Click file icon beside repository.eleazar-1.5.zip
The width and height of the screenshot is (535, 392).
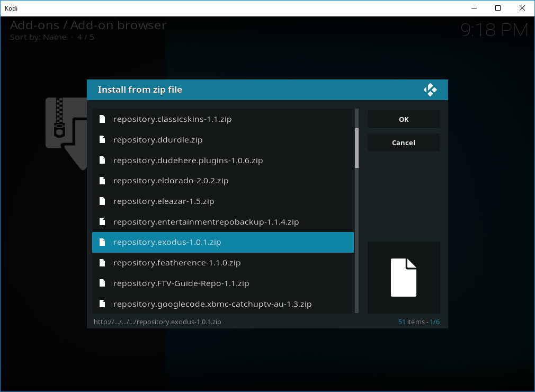(x=102, y=201)
